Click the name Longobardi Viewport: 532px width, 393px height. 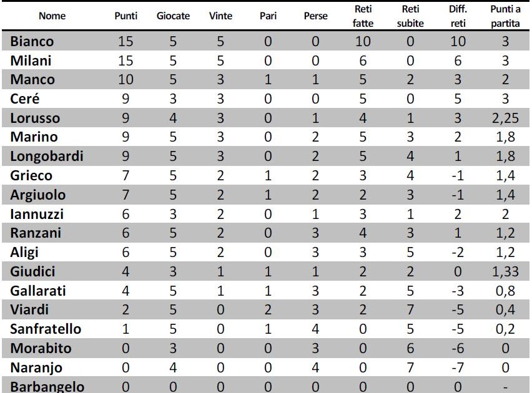47,156
